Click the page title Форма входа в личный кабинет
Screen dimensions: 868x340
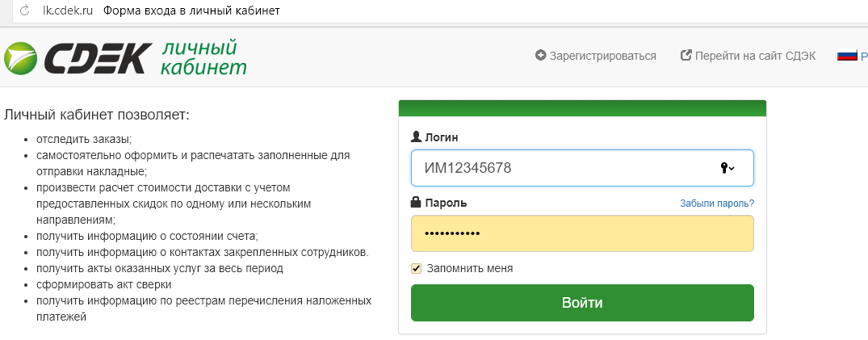(191, 10)
